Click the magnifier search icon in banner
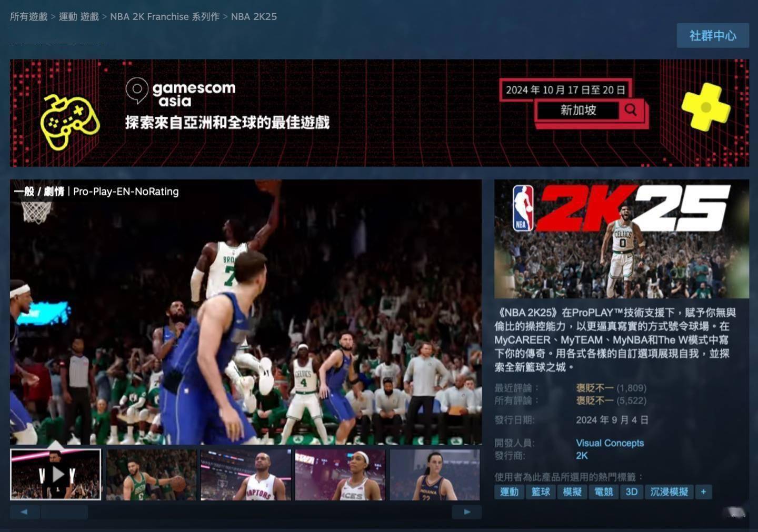Viewport: 758px width, 532px height. tap(631, 110)
